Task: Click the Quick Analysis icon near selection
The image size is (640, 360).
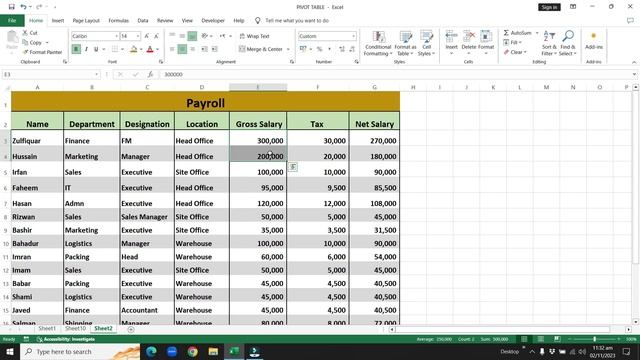Action: click(293, 167)
